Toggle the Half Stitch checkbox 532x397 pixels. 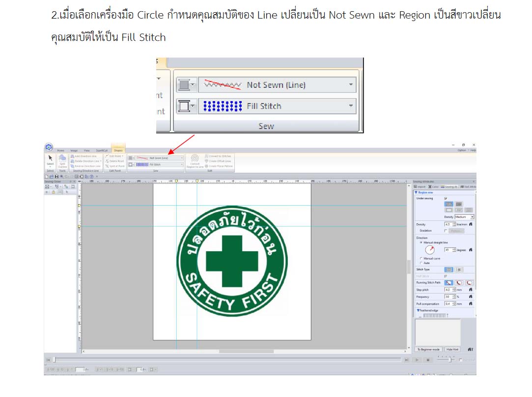pyautogui.click(x=446, y=276)
